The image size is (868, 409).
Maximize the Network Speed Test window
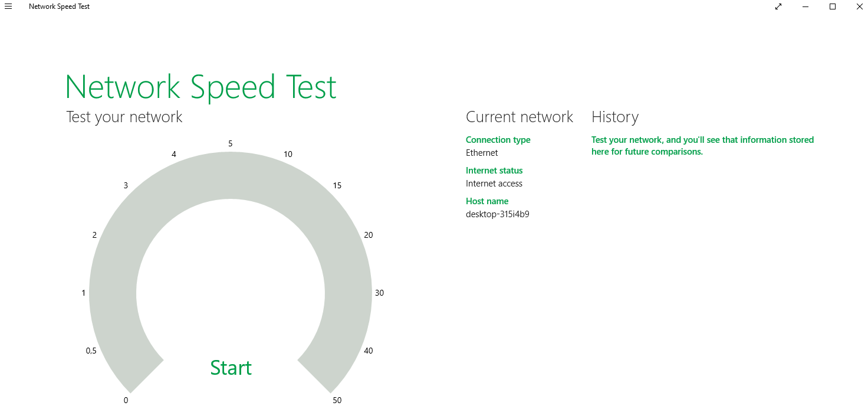tap(833, 6)
